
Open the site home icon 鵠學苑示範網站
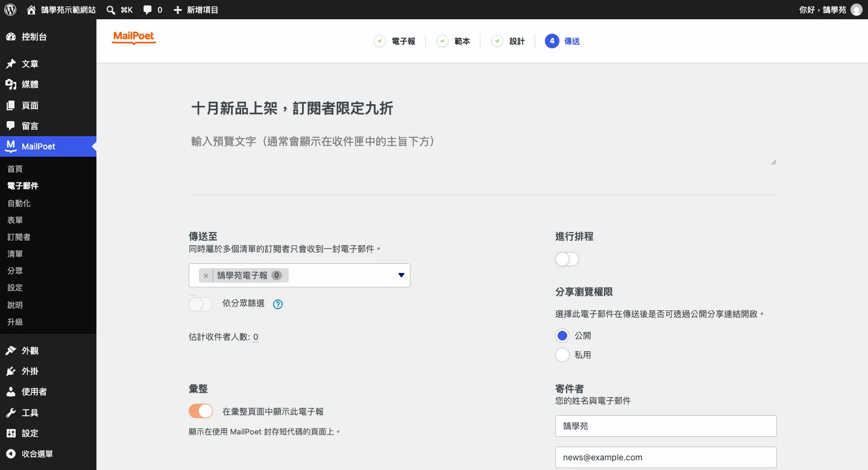(31, 10)
